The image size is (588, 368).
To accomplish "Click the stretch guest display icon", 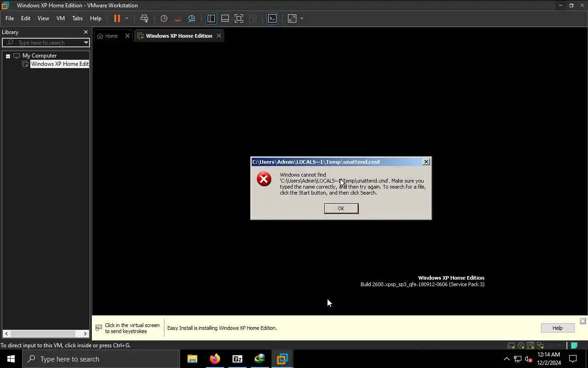I will point(292,18).
